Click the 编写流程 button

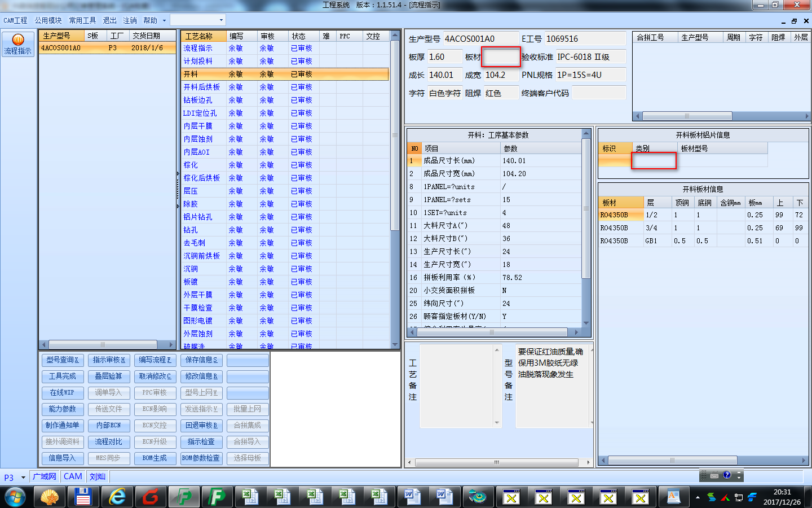tap(155, 360)
